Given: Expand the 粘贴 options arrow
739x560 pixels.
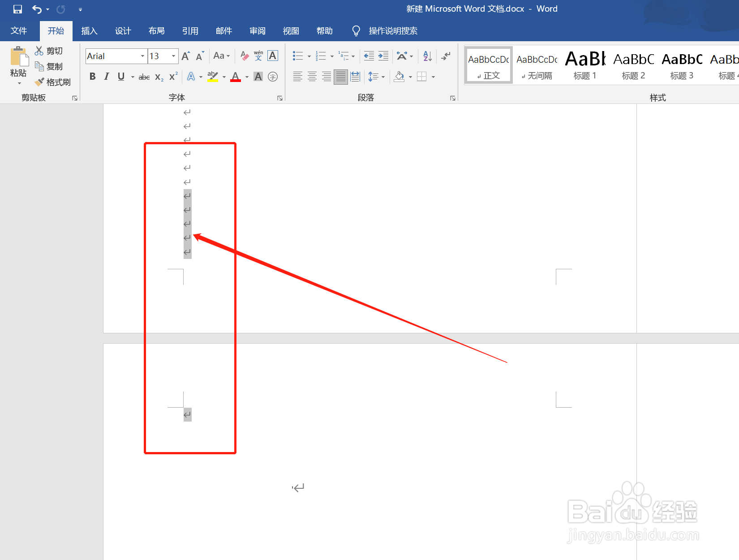Looking at the screenshot, I should pyautogui.click(x=19, y=83).
